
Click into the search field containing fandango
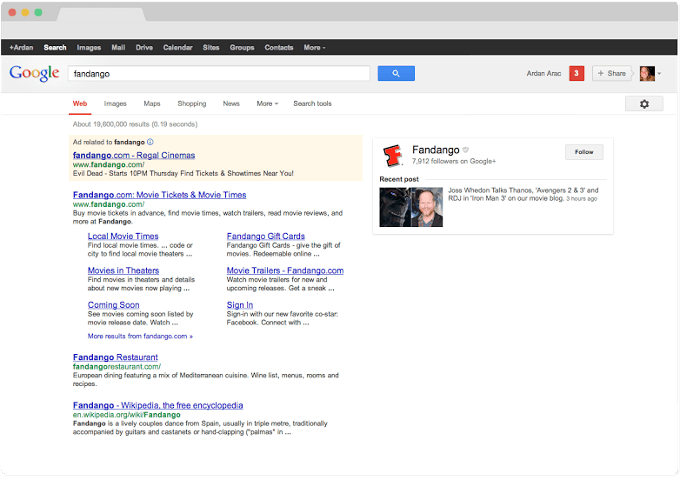[218, 74]
